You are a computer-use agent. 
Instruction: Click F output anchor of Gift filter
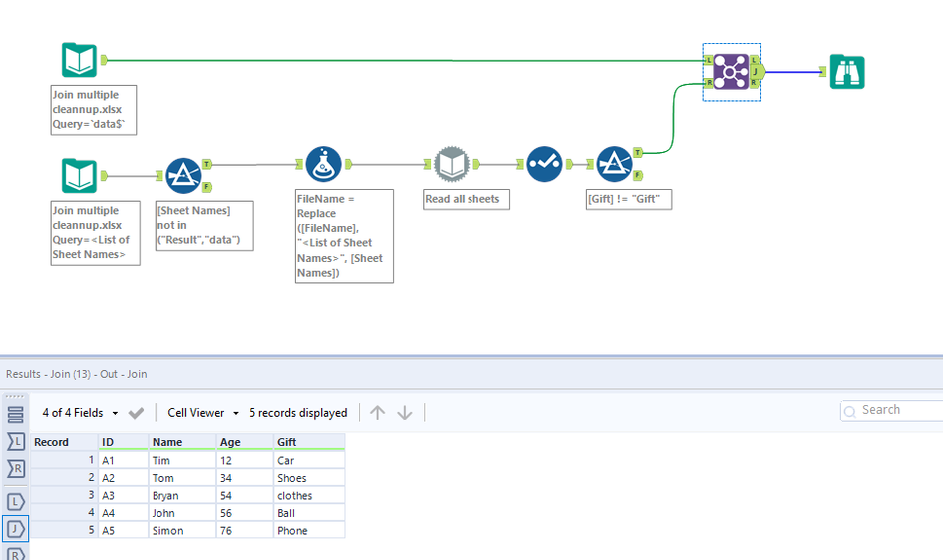click(638, 175)
